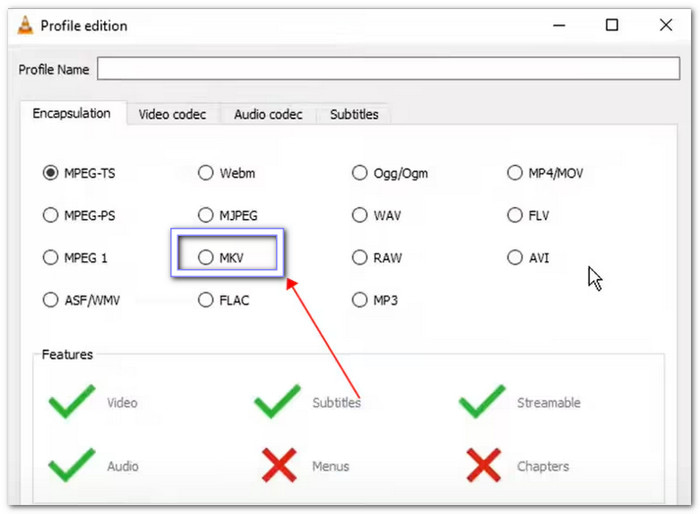Close the Profile edition dialog

tap(664, 26)
